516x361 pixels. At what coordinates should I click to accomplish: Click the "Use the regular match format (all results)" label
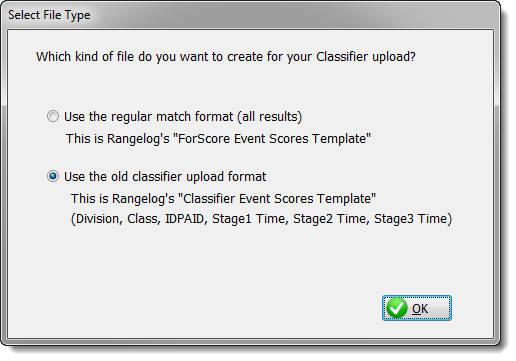tap(183, 117)
